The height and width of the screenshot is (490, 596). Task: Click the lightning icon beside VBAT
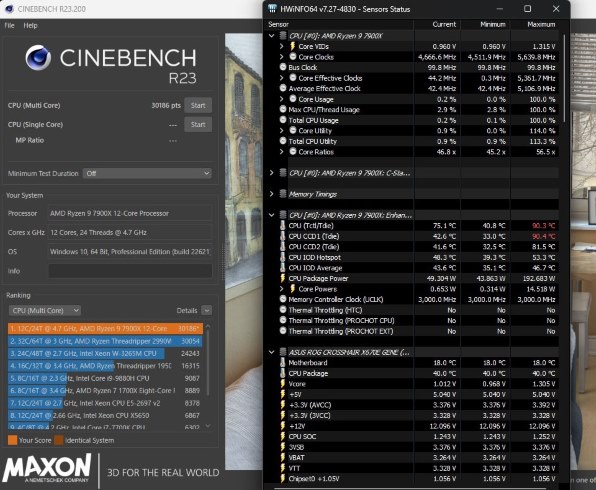[x=283, y=457]
